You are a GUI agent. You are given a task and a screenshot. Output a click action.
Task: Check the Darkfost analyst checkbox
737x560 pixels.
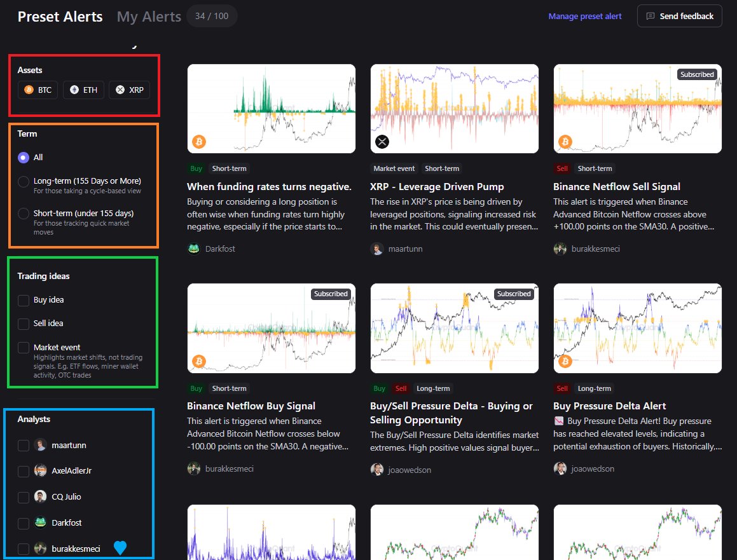point(24,523)
